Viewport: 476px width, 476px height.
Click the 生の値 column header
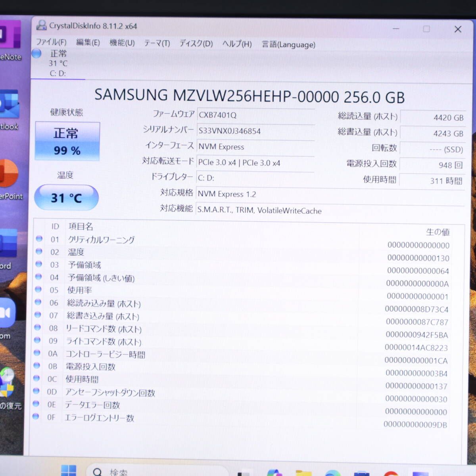coord(438,232)
